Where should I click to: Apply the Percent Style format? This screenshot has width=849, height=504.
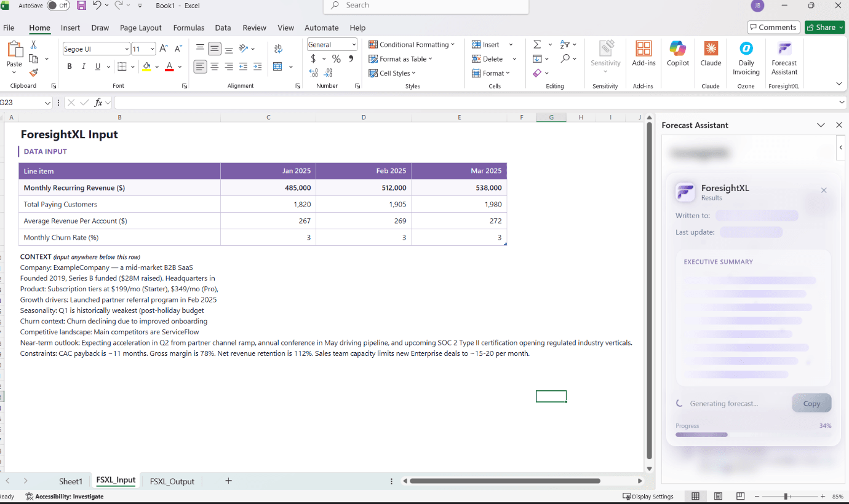pos(336,58)
